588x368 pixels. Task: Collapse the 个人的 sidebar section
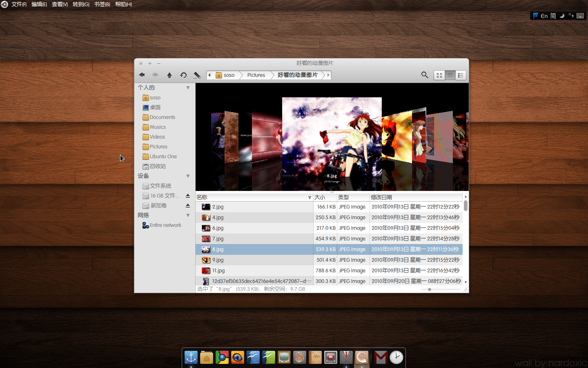click(x=188, y=88)
